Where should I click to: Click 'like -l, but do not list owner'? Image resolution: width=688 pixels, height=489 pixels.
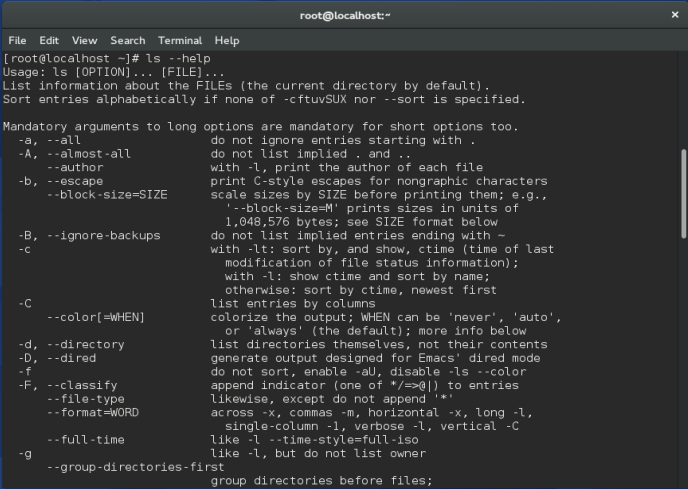(x=318, y=453)
